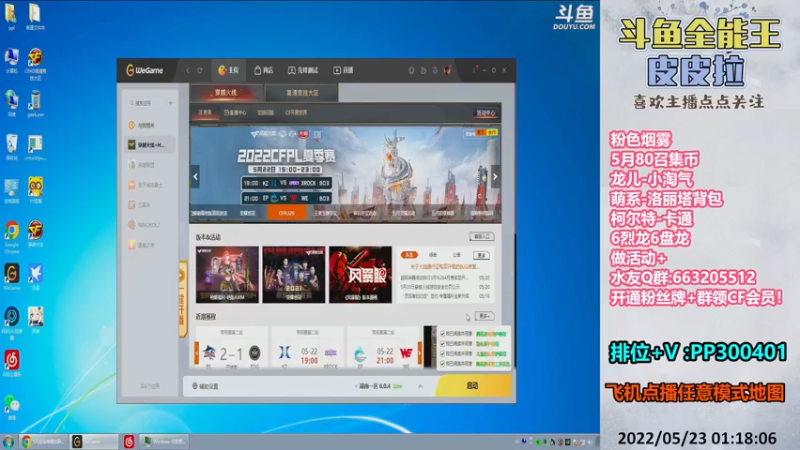Switch to WeGame in the taskbar
The height and width of the screenshot is (450, 800).
coord(94,441)
